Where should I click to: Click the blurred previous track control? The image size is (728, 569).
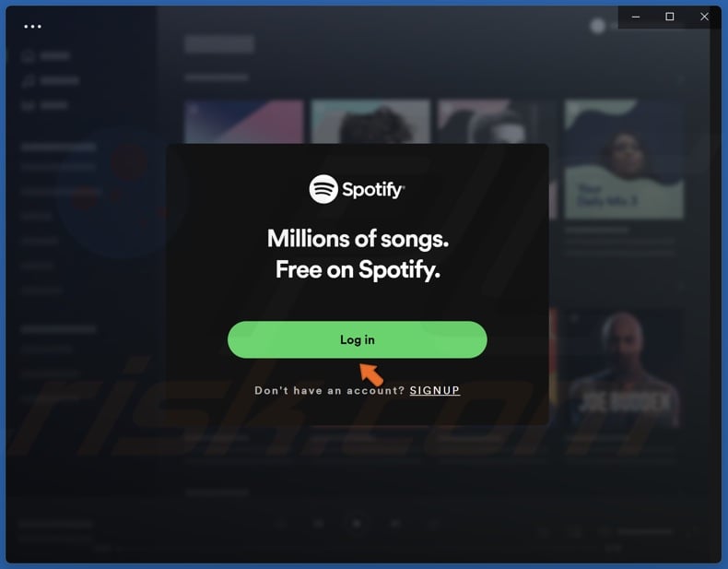pos(319,524)
